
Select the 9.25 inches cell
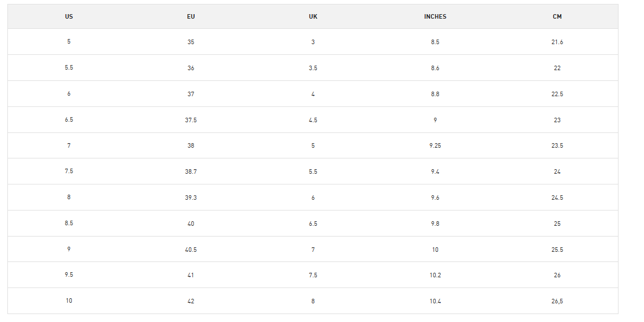pos(435,146)
